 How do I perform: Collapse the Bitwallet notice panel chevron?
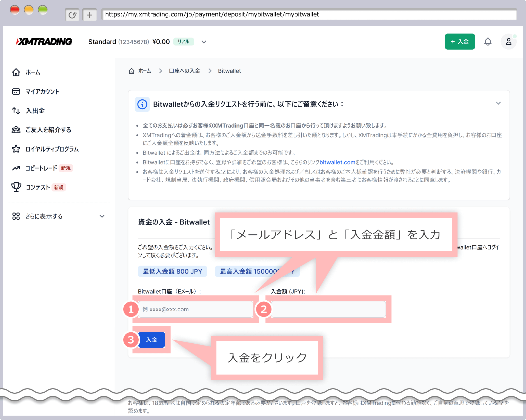(x=498, y=103)
